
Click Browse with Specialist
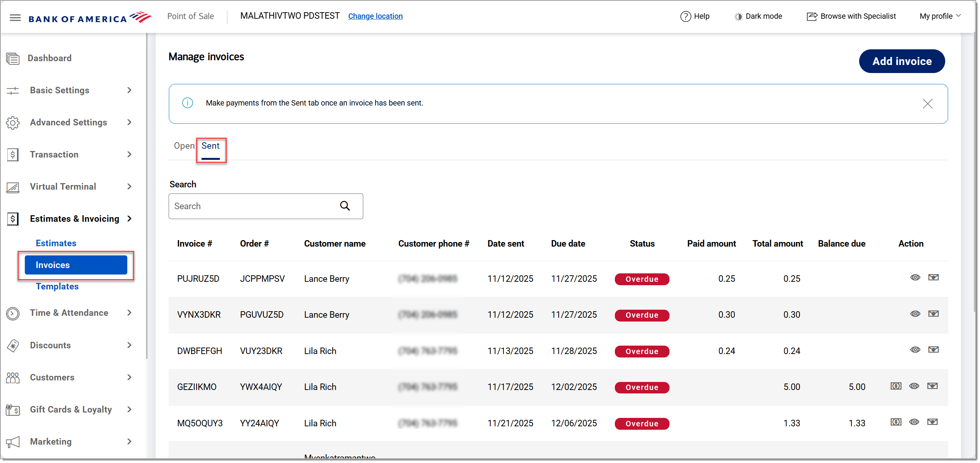pos(851,16)
